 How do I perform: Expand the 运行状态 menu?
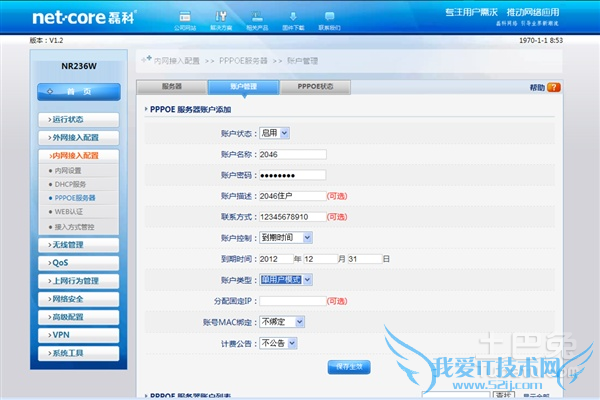point(78,119)
